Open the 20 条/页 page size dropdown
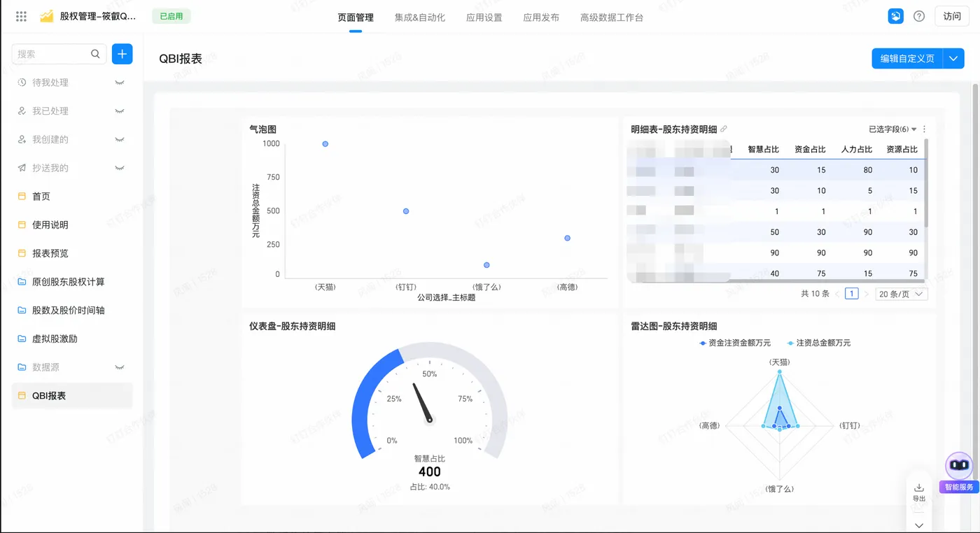This screenshot has width=980, height=533. point(901,294)
